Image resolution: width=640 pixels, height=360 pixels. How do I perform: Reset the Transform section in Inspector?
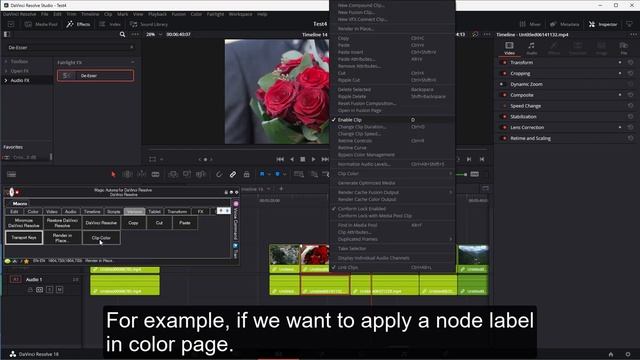point(630,62)
